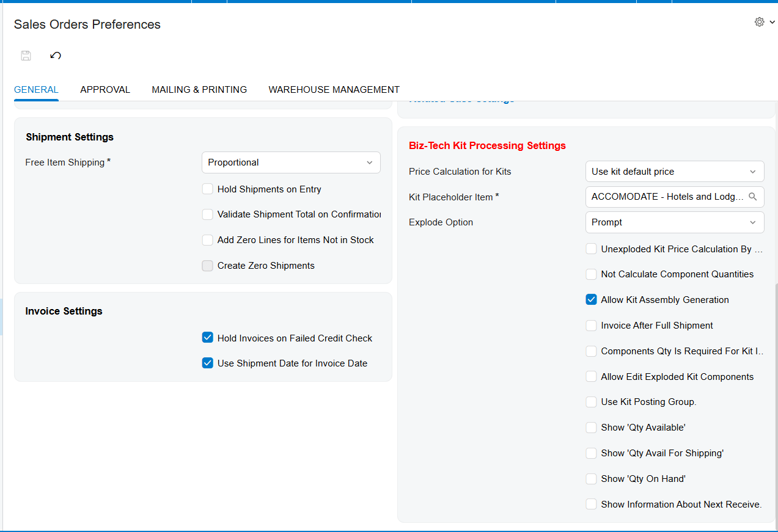Image resolution: width=778 pixels, height=532 pixels.
Task: Enable Not Calculate Component Quantities
Action: pyautogui.click(x=591, y=274)
